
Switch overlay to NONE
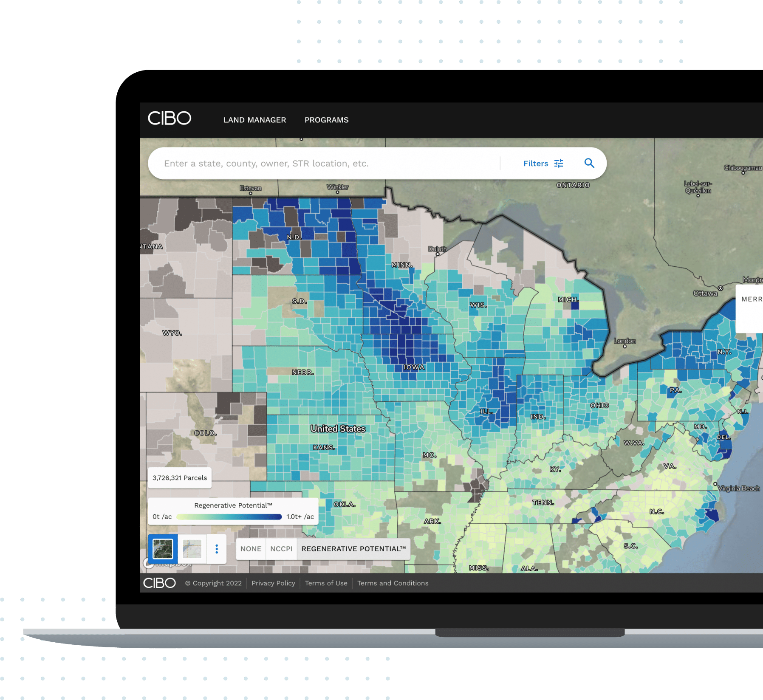coord(251,549)
